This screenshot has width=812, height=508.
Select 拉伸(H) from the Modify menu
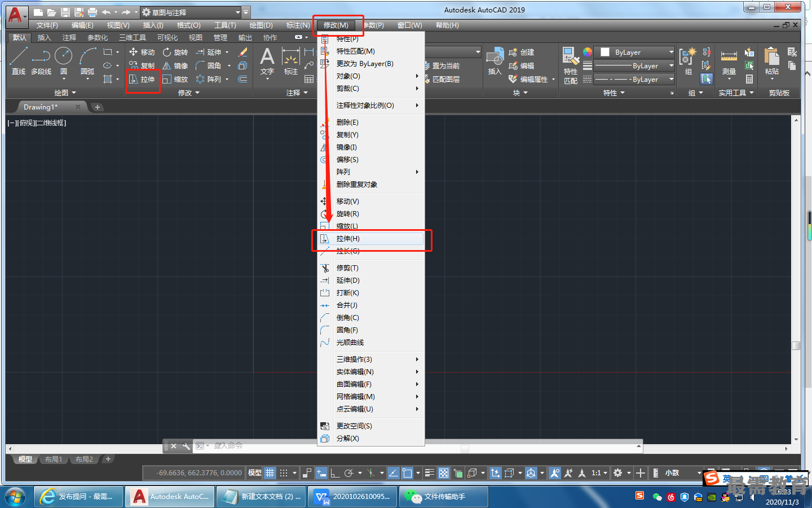pyautogui.click(x=371, y=239)
